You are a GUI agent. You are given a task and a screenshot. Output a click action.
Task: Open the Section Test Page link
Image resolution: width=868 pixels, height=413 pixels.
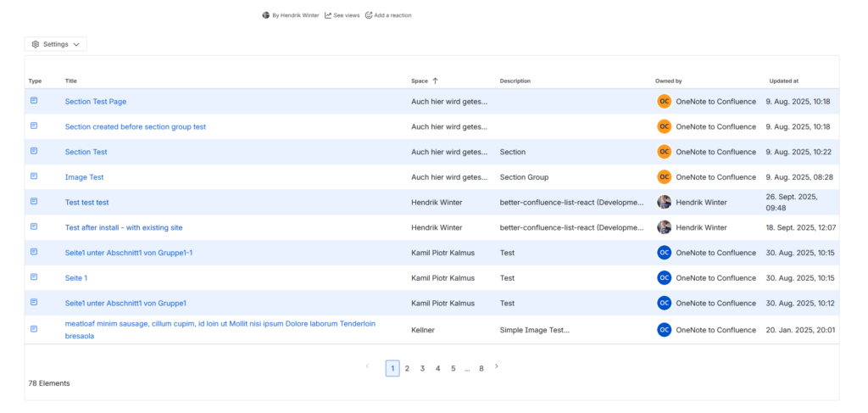[x=96, y=102]
